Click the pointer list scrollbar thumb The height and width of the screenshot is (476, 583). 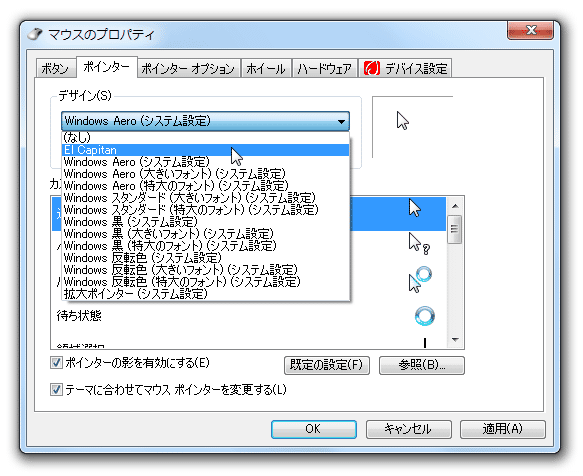point(455,229)
